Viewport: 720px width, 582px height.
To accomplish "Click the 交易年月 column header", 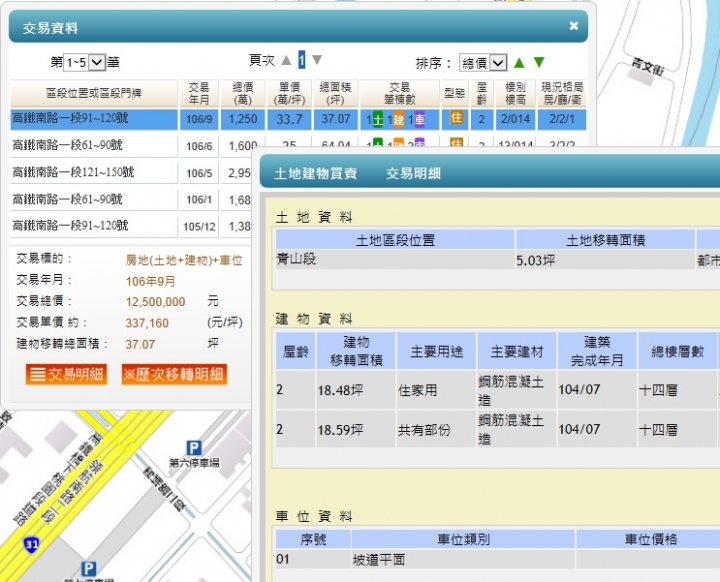I will (x=199, y=94).
